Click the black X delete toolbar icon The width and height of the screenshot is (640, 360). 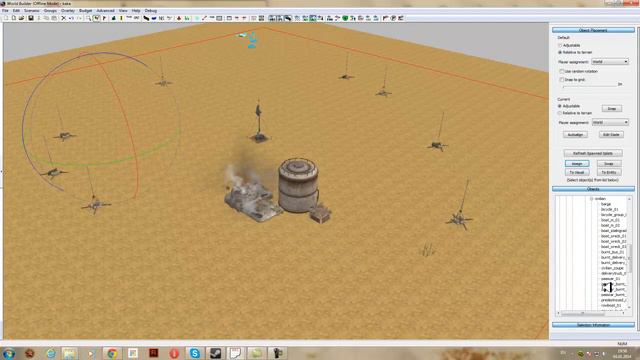coord(63,18)
